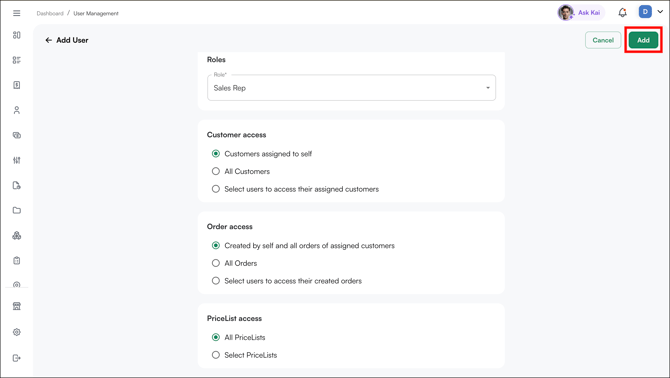This screenshot has width=670, height=378.
Task: Click the Cancel button
Action: click(x=603, y=40)
